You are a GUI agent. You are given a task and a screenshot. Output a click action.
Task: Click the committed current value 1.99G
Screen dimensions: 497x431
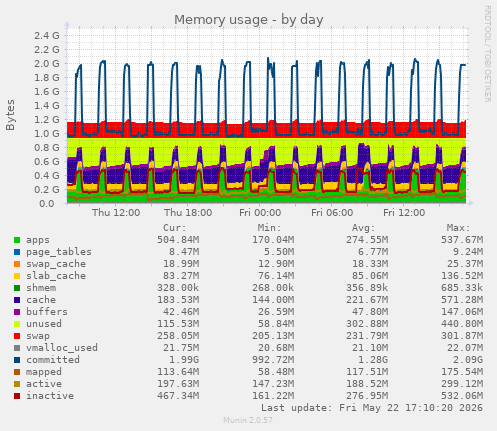click(184, 360)
